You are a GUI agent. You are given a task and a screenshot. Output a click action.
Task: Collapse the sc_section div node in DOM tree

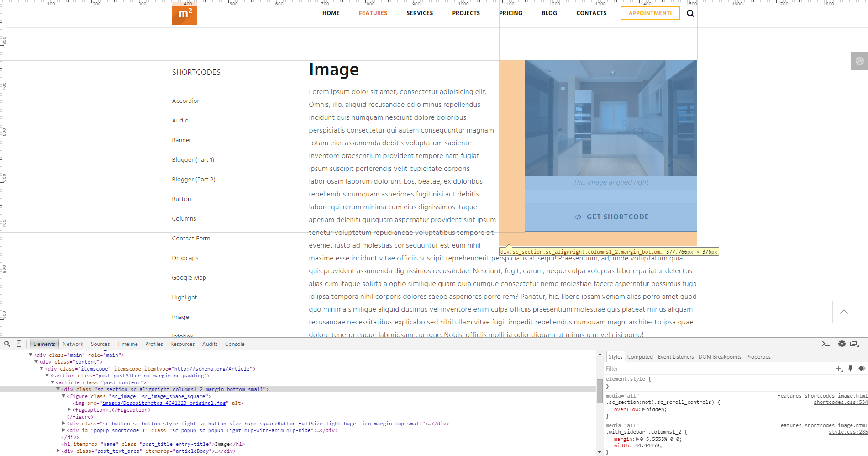pyautogui.click(x=58, y=389)
